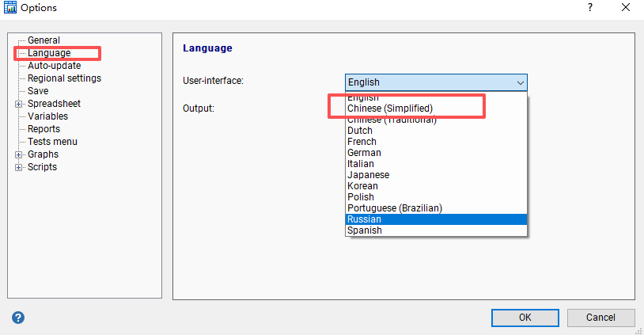The width and height of the screenshot is (644, 335).
Task: Choose Spanish from language list
Action: (x=436, y=230)
